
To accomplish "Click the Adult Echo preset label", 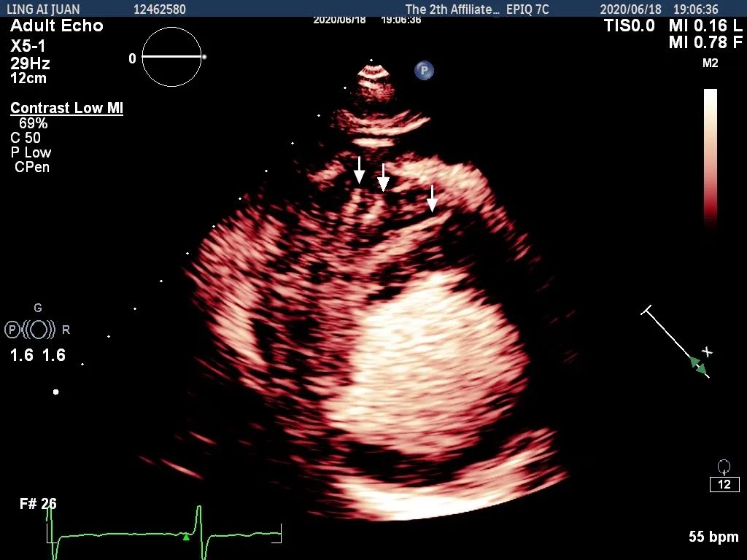I will point(57,26).
